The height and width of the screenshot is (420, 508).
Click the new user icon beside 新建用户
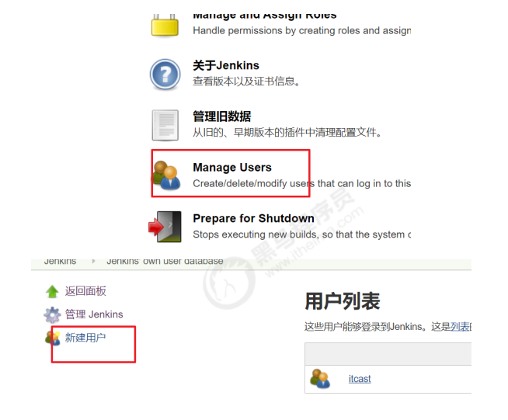click(53, 338)
